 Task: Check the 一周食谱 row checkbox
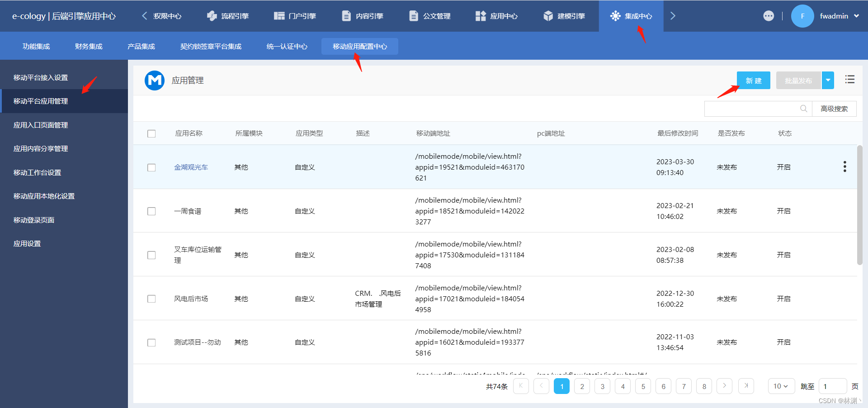pos(151,211)
